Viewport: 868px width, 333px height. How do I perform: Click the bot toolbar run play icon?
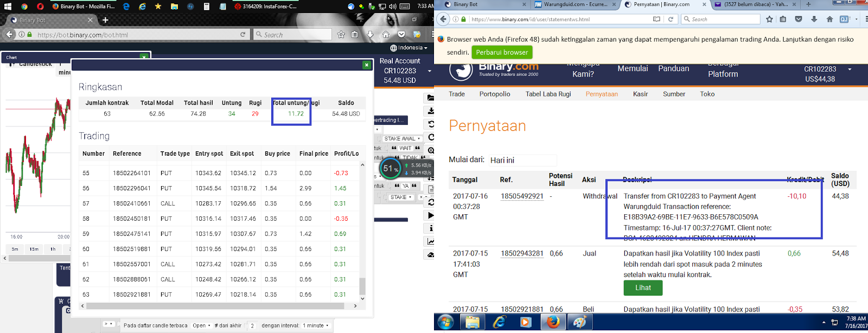(x=431, y=215)
